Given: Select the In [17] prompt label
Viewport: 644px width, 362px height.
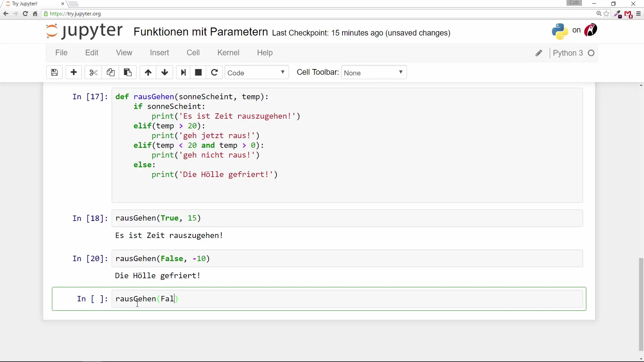Looking at the screenshot, I should point(90,97).
